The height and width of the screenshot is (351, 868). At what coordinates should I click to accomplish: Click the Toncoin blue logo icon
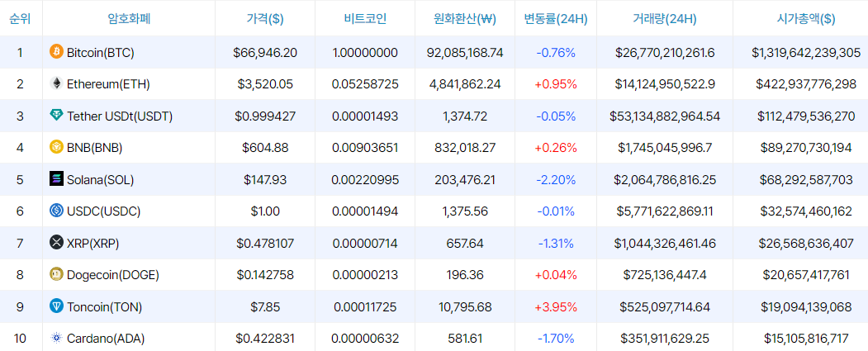coord(56,306)
